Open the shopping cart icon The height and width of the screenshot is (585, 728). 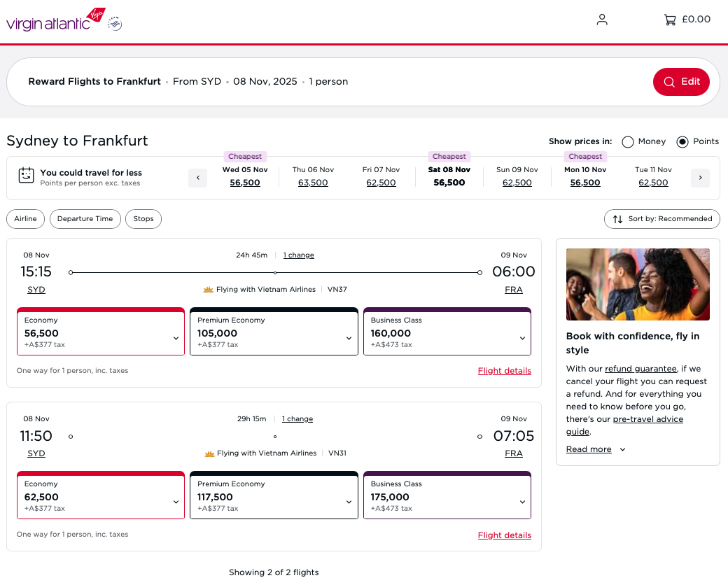[x=669, y=20]
